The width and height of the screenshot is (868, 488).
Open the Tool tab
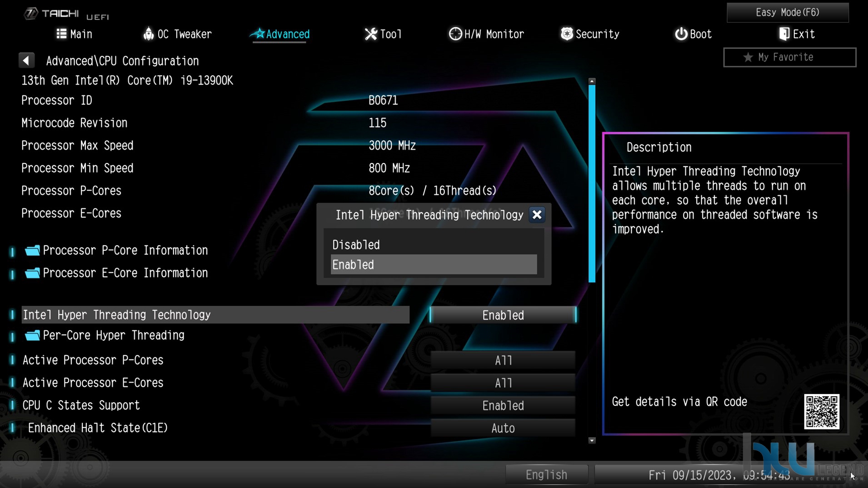pyautogui.click(x=383, y=34)
